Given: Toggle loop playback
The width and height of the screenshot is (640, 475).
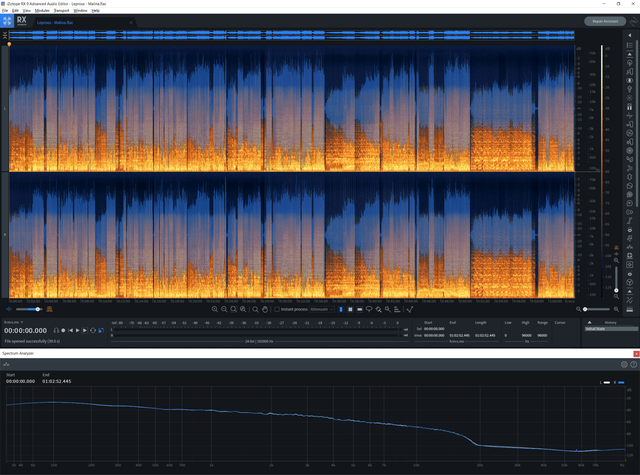Looking at the screenshot, I should tap(93, 331).
